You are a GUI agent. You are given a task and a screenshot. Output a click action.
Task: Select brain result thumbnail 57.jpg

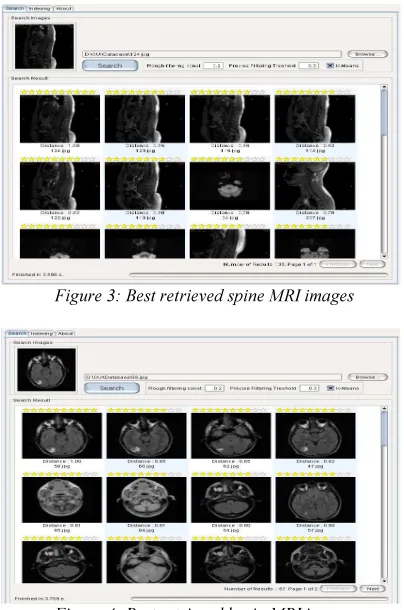316,500
